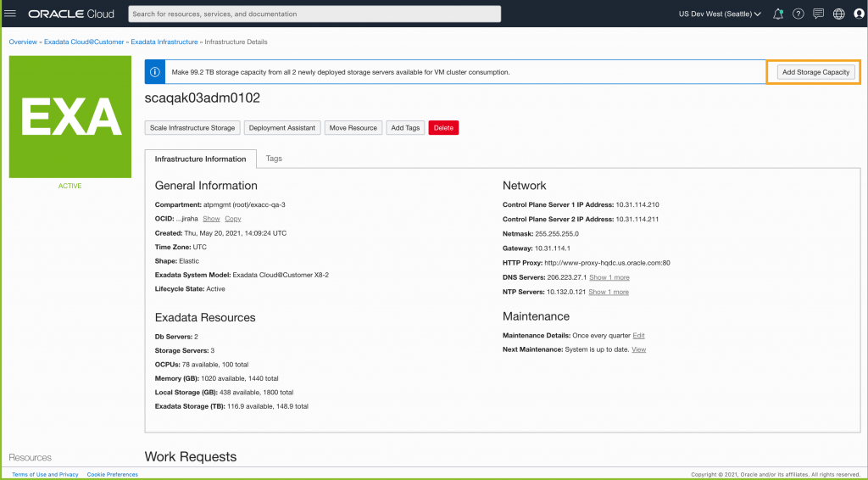The width and height of the screenshot is (868, 480).
Task: Open the Deployment Assistant
Action: coord(282,128)
